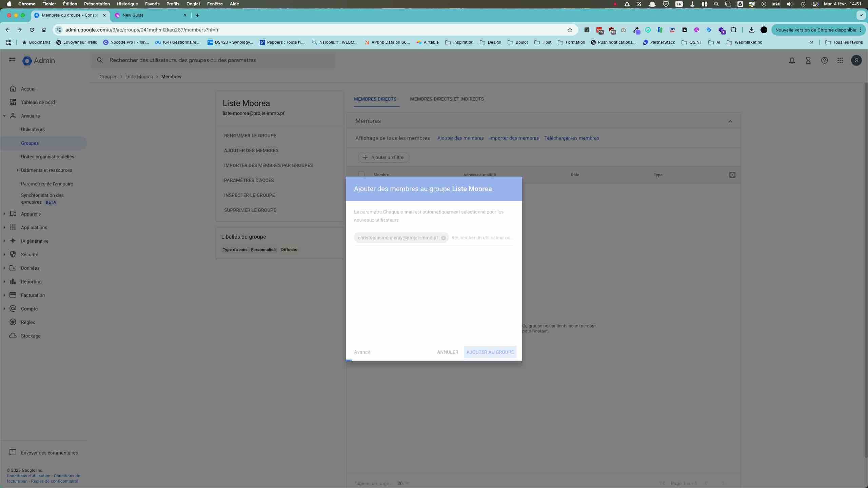Toggle the main hamburger menu
This screenshot has width=868, height=488.
pyautogui.click(x=12, y=60)
